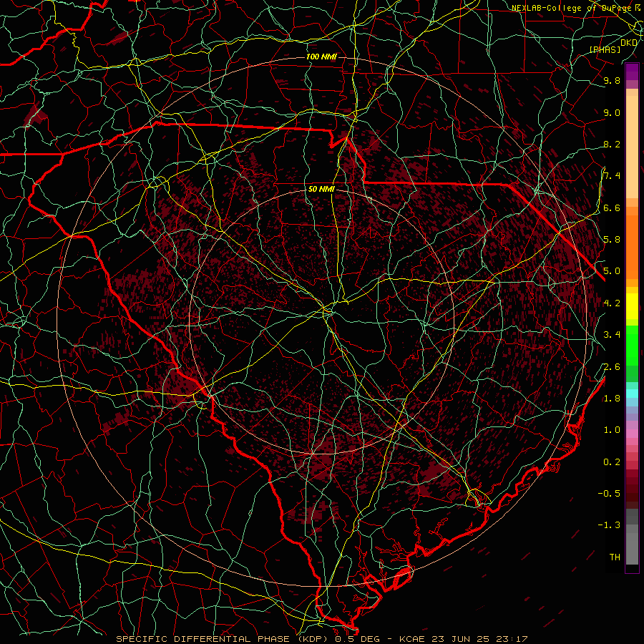Click the 8.2 value on the color scale

[612, 145]
